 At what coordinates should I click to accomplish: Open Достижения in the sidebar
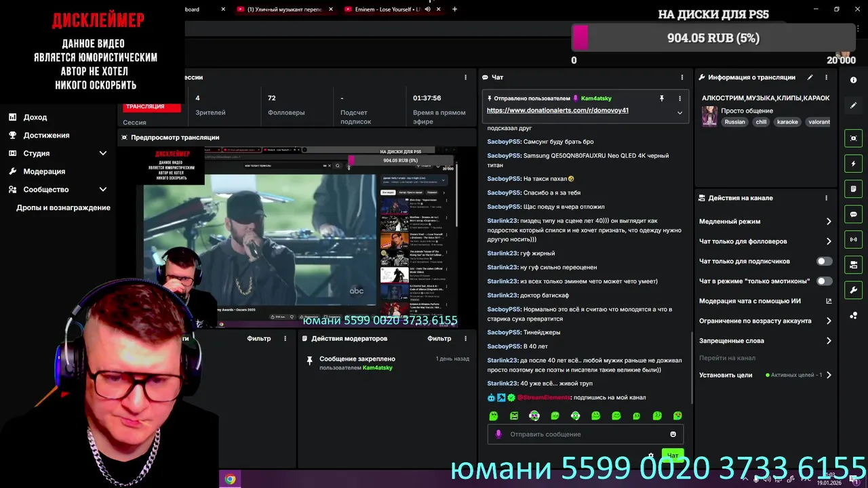[x=46, y=135]
